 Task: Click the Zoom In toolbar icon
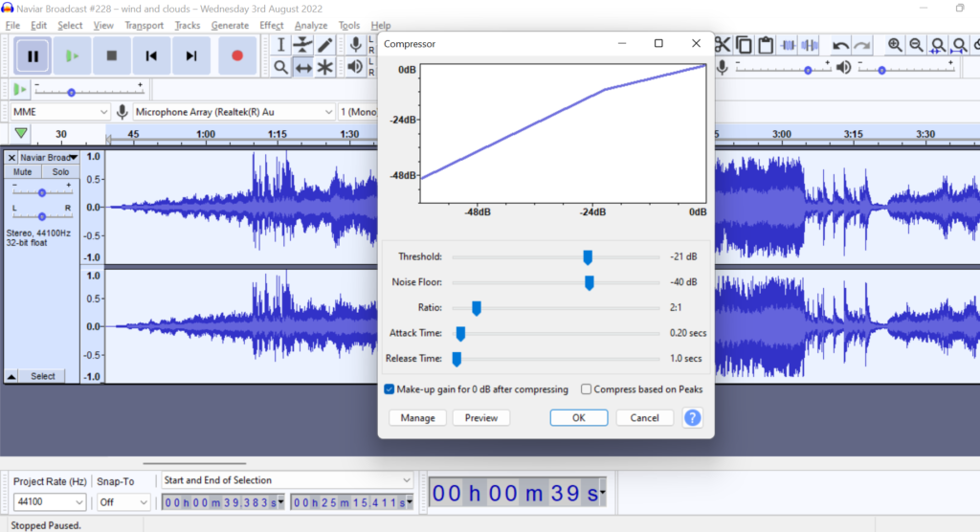point(895,45)
